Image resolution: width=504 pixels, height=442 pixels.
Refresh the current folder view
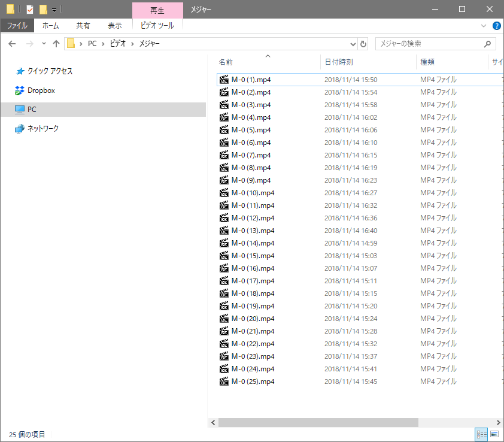pos(363,44)
